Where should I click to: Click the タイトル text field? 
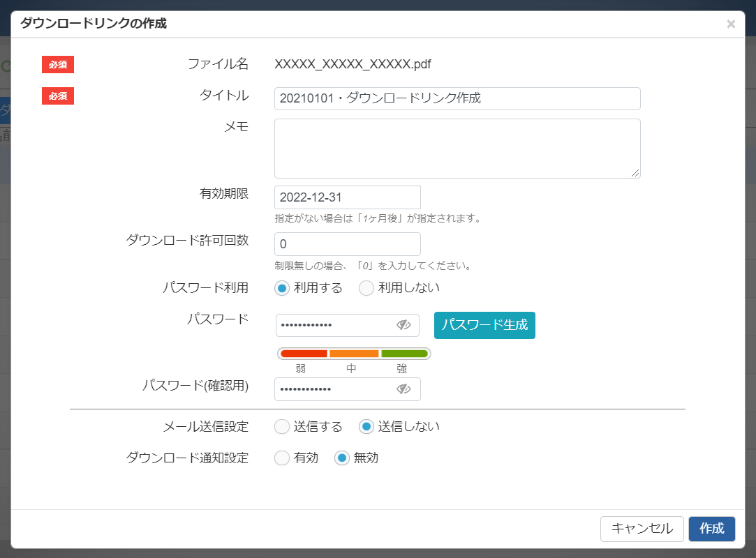tap(457, 98)
